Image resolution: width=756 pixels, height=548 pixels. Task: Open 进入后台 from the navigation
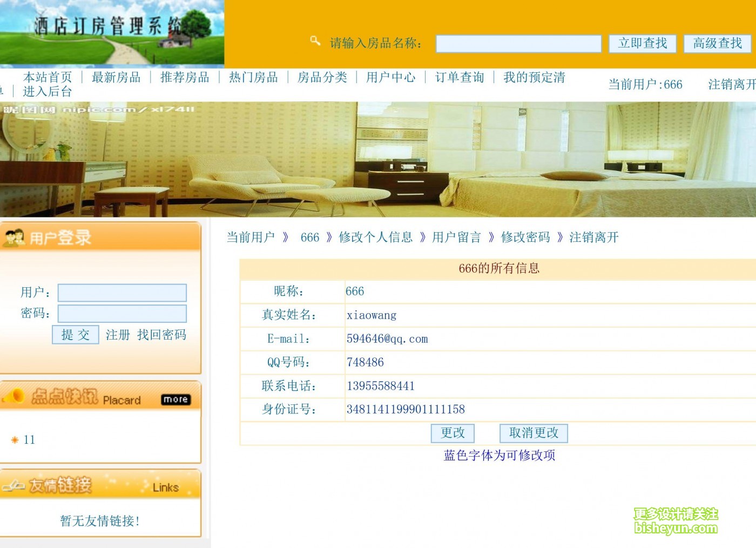coord(48,92)
